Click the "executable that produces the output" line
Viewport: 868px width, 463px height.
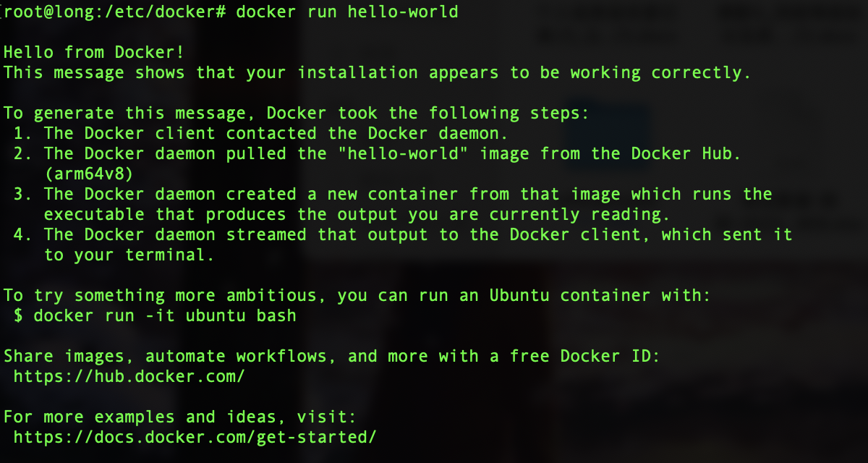click(357, 214)
